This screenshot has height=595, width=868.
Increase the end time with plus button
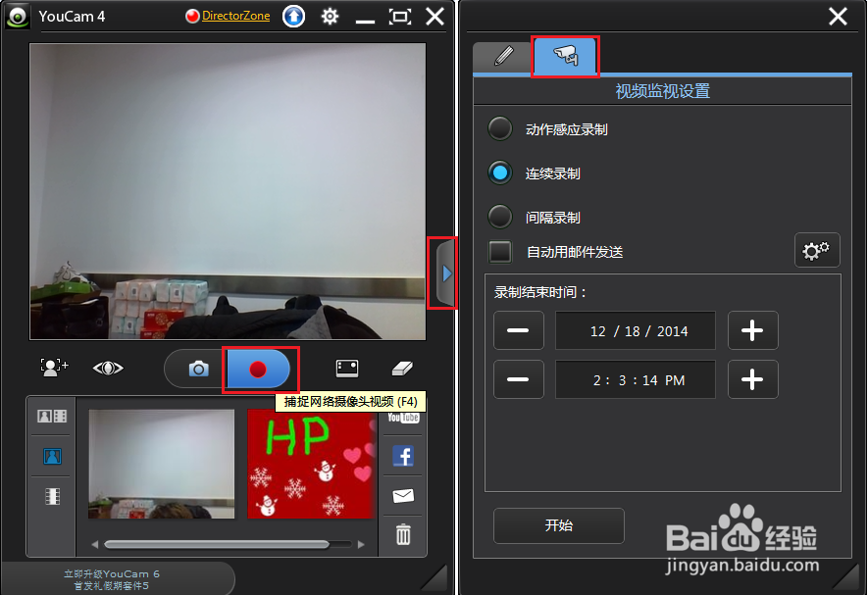753,379
